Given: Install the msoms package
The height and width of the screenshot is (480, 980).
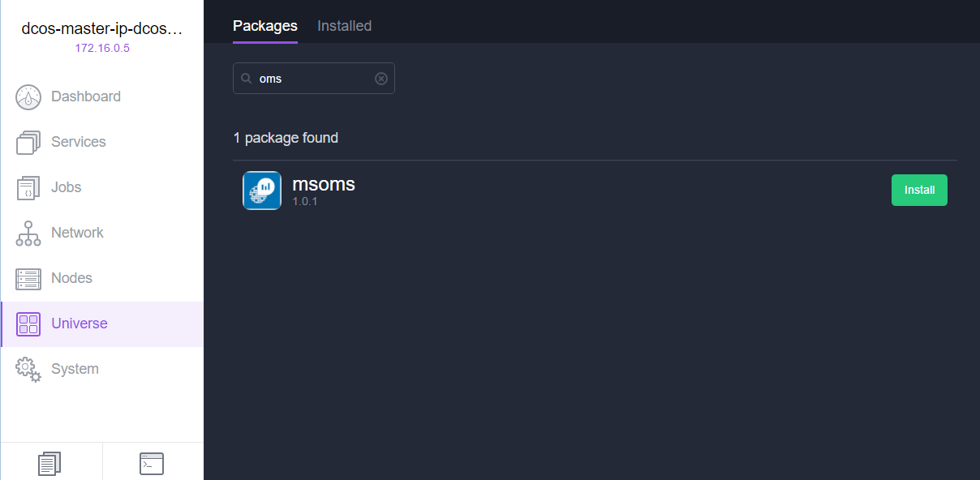Looking at the screenshot, I should click(919, 190).
